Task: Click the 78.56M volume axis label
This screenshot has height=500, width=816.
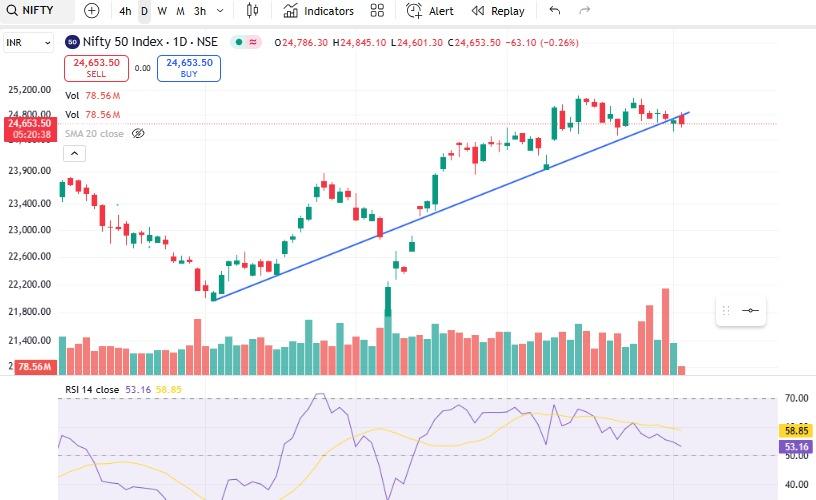Action: point(35,367)
